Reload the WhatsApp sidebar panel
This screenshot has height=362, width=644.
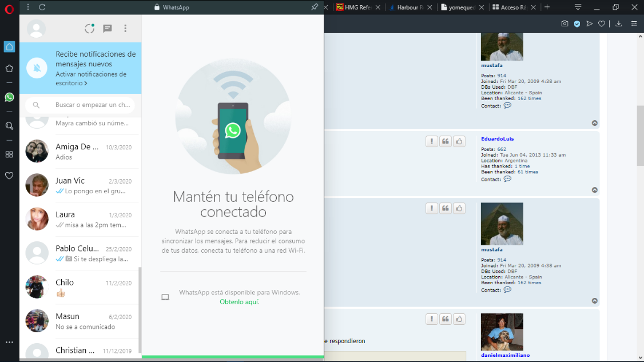click(x=42, y=7)
